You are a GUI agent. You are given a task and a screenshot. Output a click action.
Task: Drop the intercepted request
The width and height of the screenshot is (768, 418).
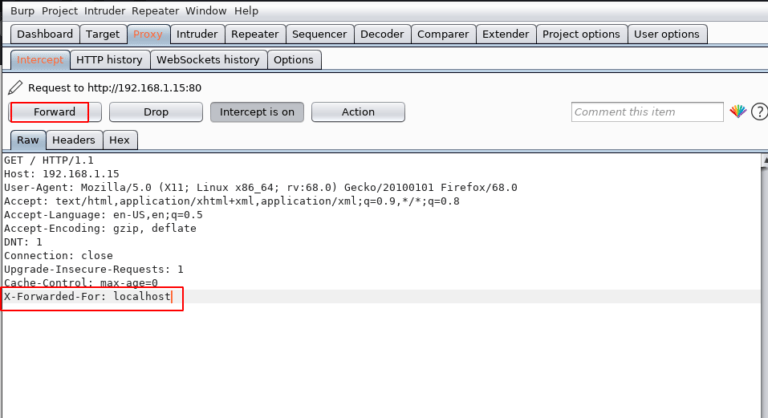point(156,112)
